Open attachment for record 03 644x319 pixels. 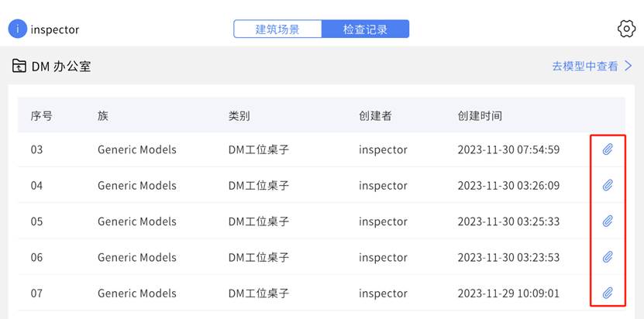(x=608, y=149)
